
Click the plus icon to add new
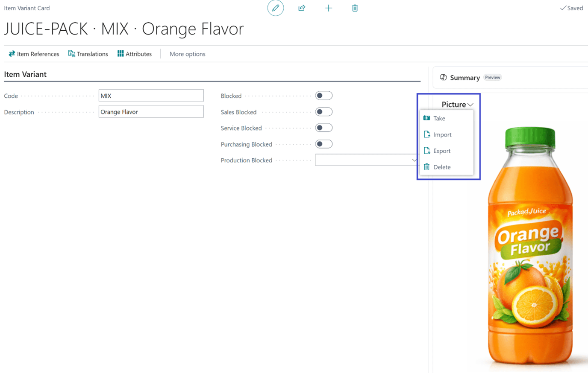coord(328,8)
